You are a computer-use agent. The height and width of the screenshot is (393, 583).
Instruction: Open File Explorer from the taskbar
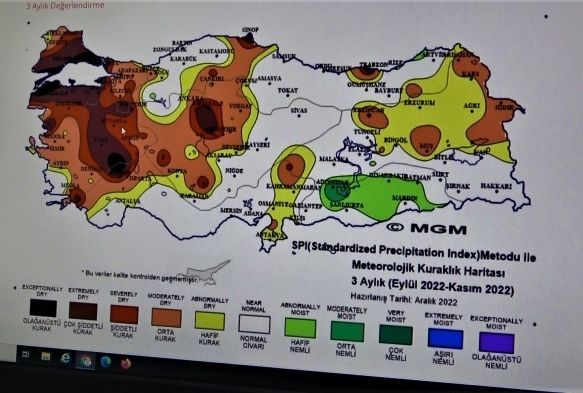pos(45,357)
